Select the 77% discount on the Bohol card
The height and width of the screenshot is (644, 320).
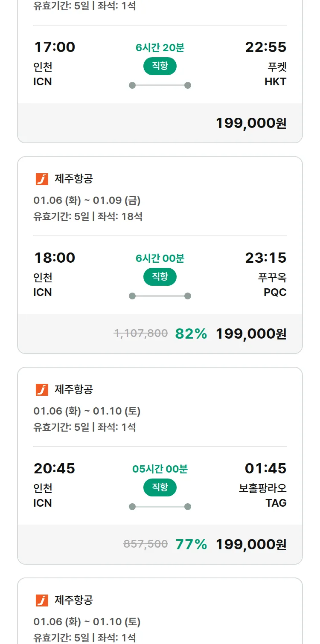click(x=191, y=545)
